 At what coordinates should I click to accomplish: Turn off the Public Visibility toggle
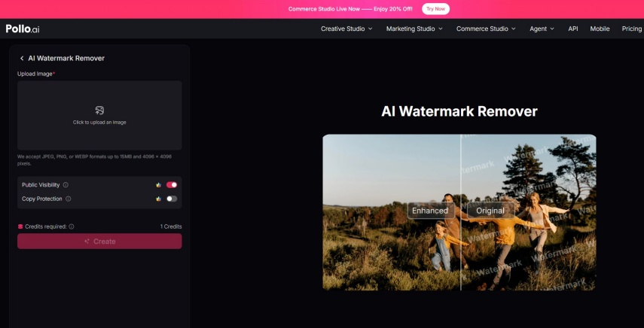pos(172,185)
